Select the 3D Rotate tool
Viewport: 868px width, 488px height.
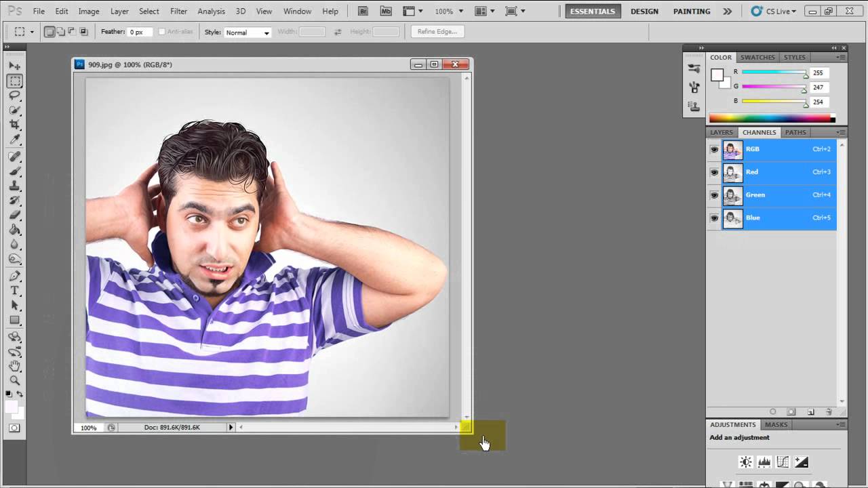pos(14,337)
